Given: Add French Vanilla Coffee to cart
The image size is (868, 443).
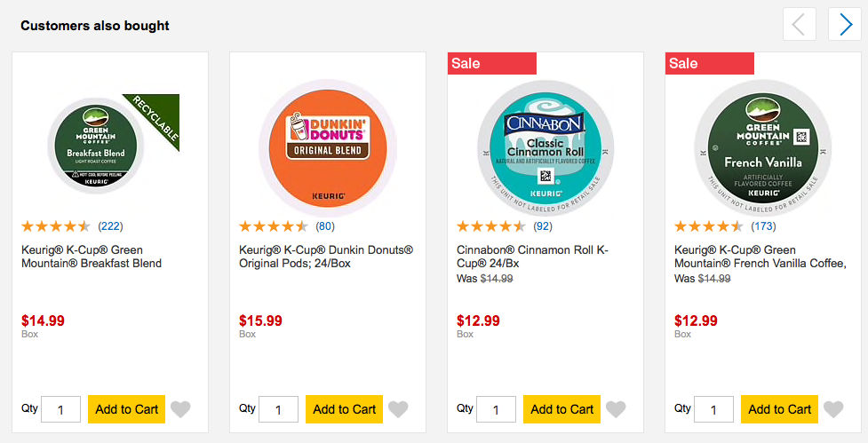Looking at the screenshot, I should point(779,409).
